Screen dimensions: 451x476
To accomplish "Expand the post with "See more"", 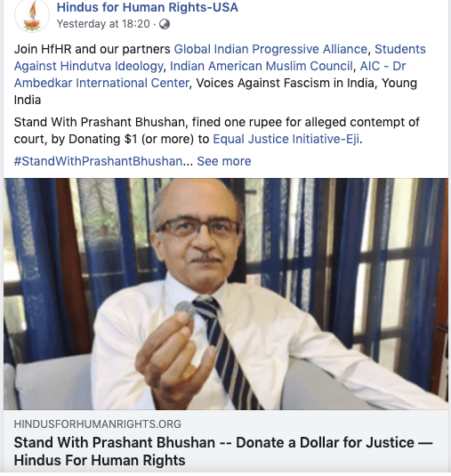I will coord(224,161).
